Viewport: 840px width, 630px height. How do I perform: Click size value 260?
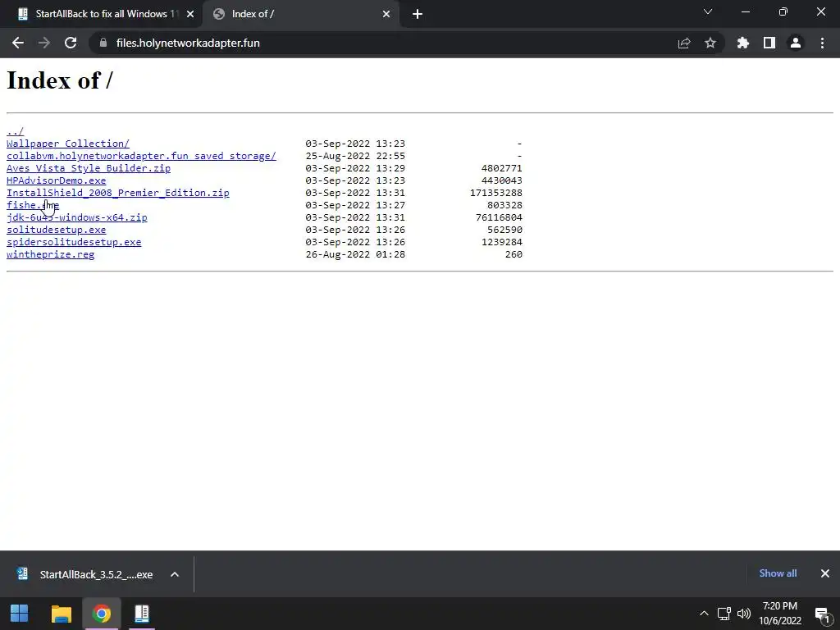514,254
